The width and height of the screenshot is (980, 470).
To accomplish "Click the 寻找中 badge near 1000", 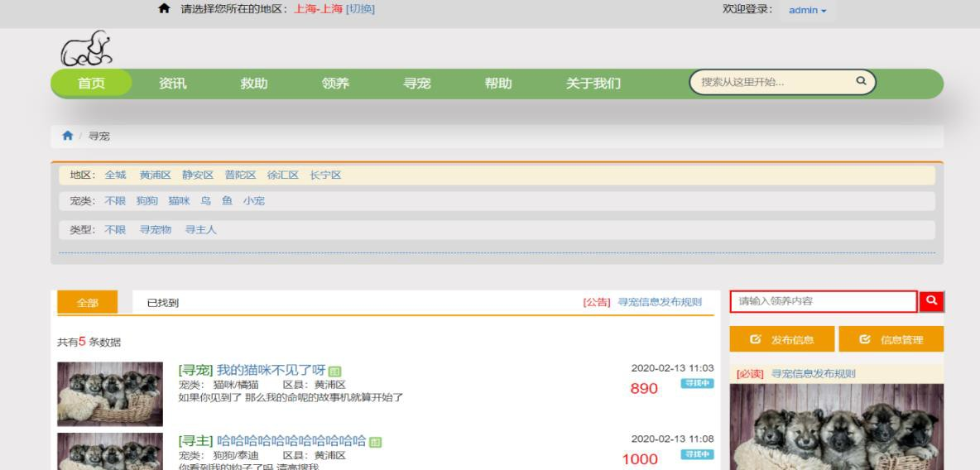I will 698,454.
